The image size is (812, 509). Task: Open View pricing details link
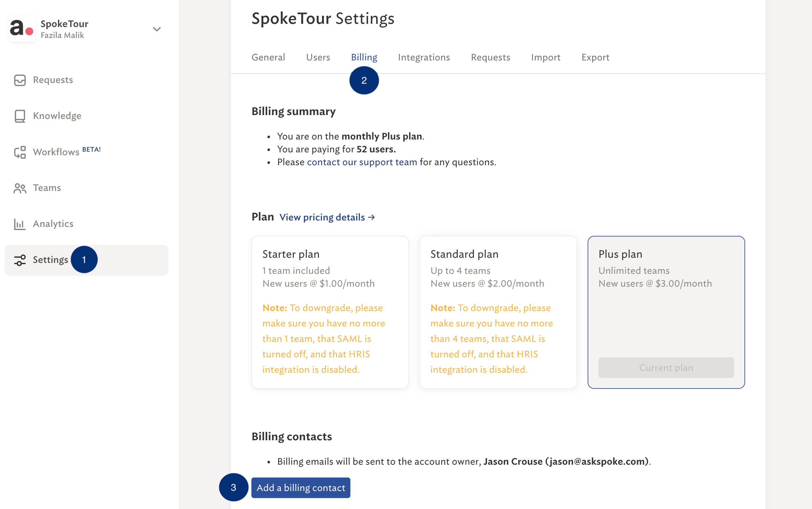(327, 217)
